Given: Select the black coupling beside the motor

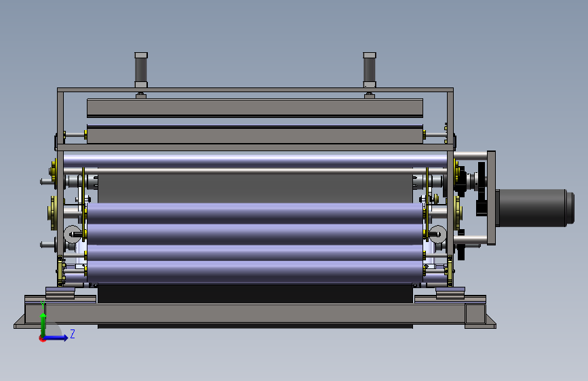Looking at the screenshot, I should click(481, 188).
